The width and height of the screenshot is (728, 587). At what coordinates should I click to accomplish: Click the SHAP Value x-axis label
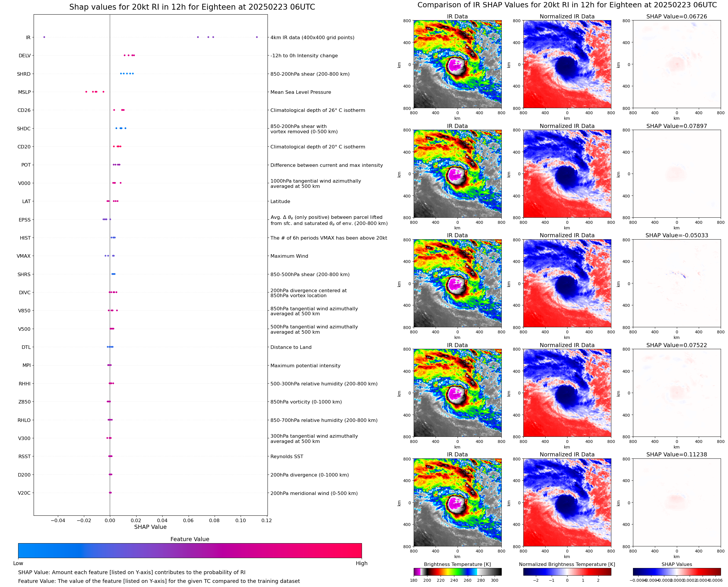point(150,527)
